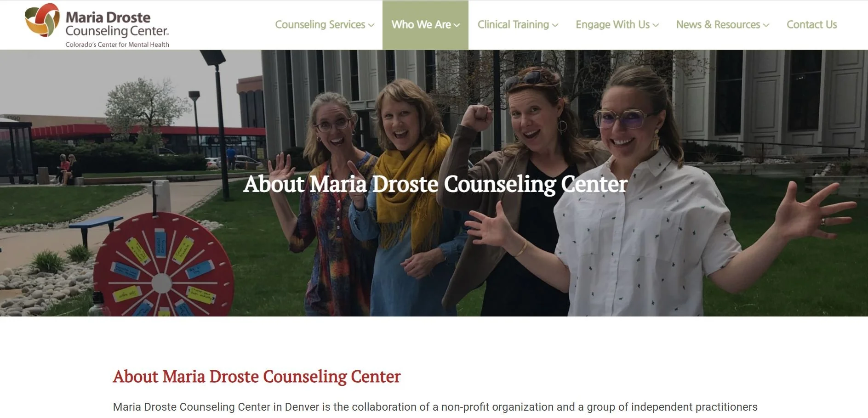
Task: Expand the Engage With Us chevron
Action: 656,25
